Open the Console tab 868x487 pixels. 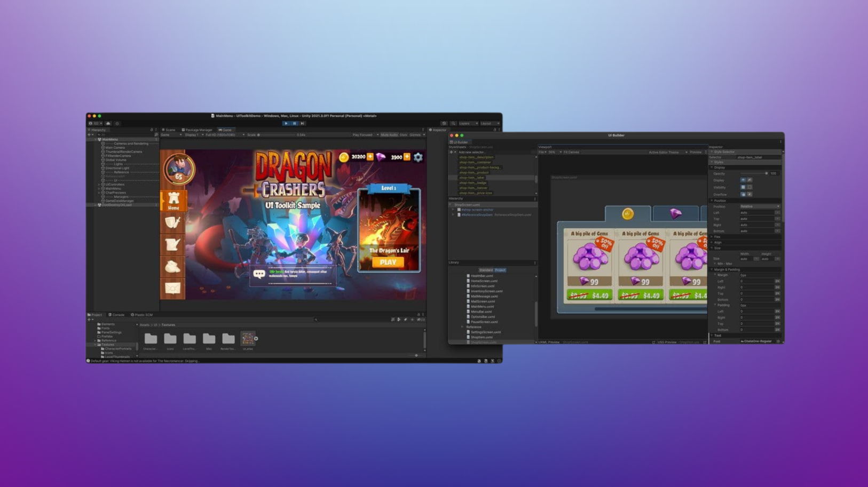[116, 315]
